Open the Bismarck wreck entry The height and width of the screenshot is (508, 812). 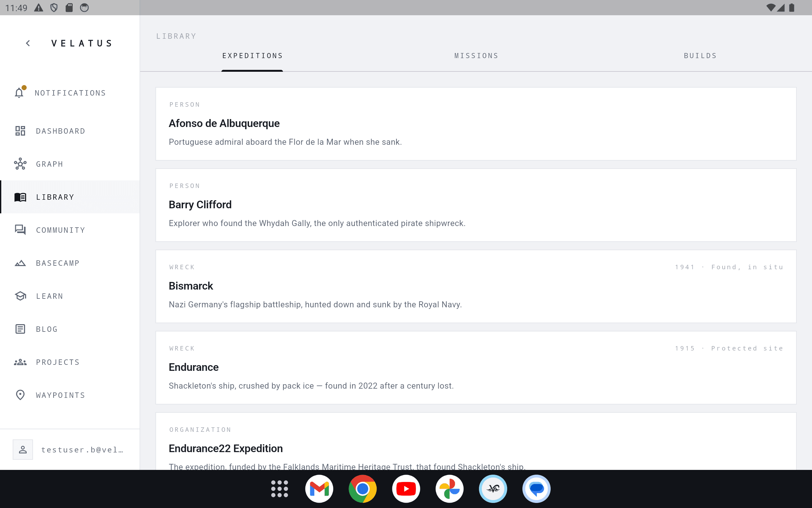coord(476,287)
